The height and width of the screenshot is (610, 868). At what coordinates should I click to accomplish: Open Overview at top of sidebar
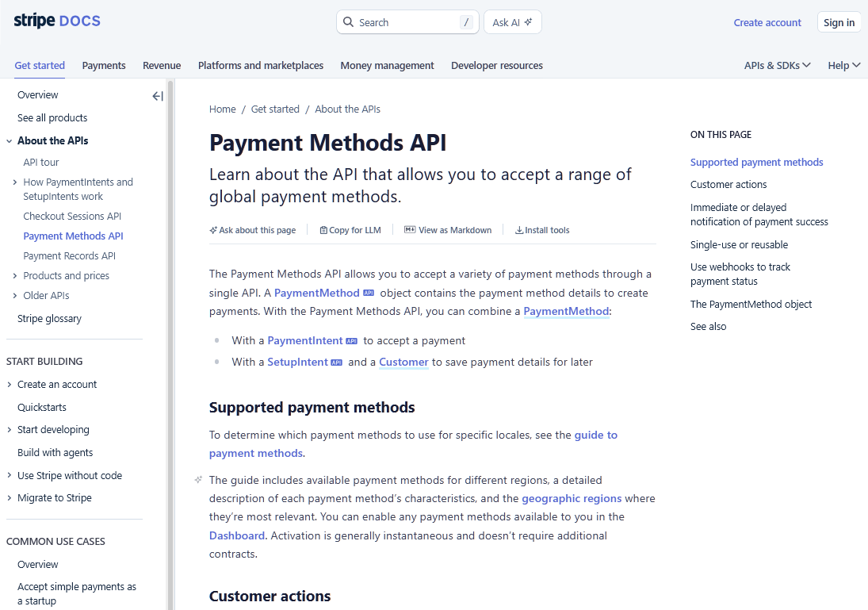(37, 94)
